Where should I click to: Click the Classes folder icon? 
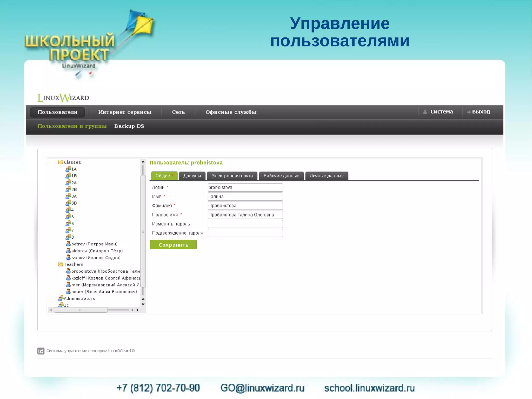61,162
